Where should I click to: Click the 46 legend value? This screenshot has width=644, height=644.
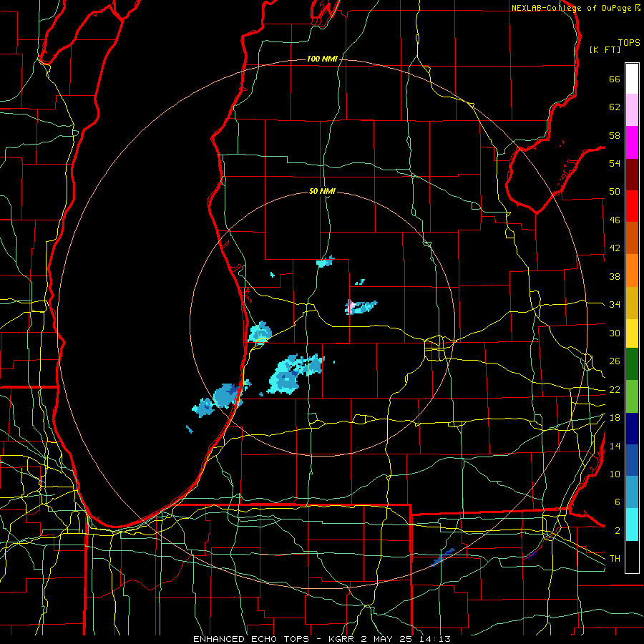(x=615, y=220)
